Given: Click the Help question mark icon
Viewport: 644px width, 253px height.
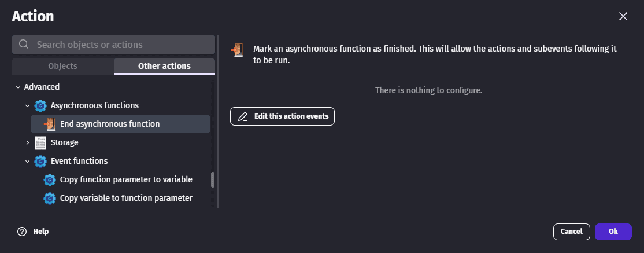Looking at the screenshot, I should click(22, 232).
